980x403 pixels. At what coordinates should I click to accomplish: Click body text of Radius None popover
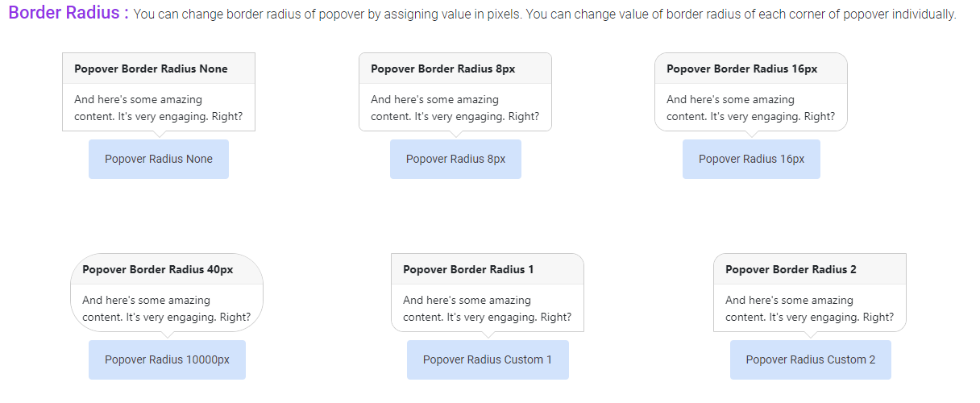(x=158, y=108)
